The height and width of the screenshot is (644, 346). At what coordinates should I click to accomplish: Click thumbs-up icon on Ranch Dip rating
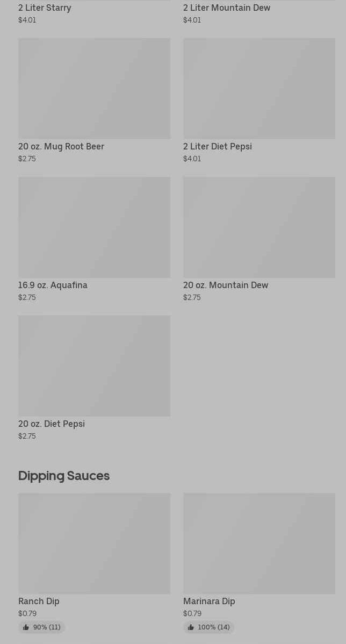pyautogui.click(x=26, y=627)
